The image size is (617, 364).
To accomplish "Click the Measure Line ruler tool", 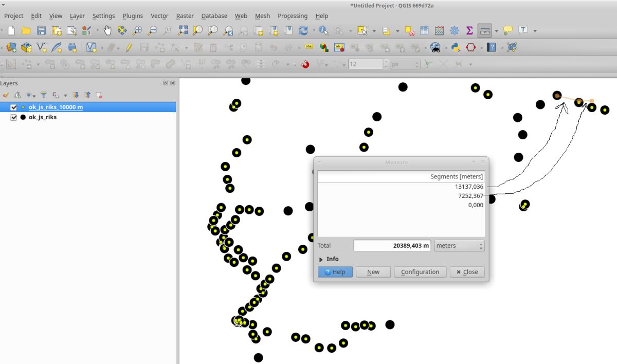I will click(485, 31).
